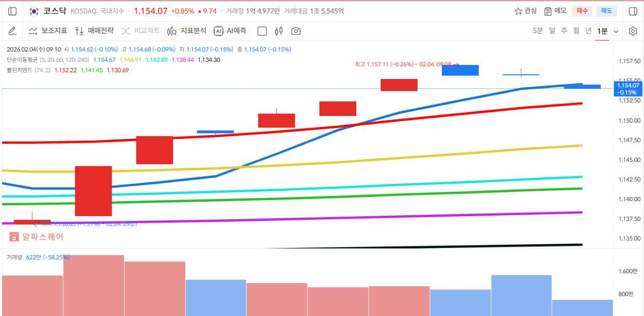Toggle the right sidebar panel

(x=633, y=11)
